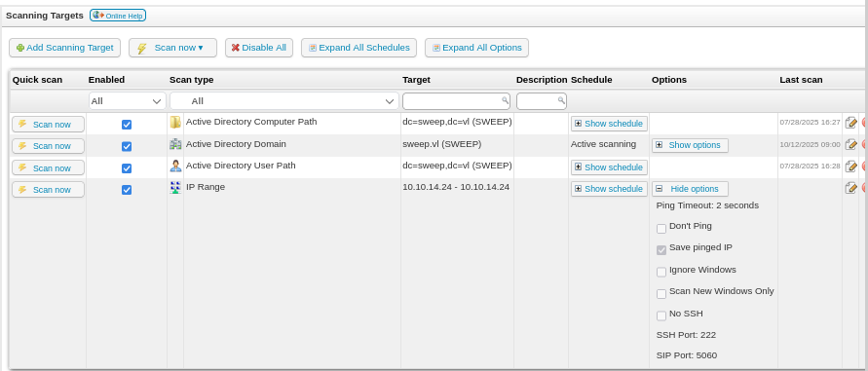Click the Last scan column header
Screen dimensions: 868x371
[801, 80]
